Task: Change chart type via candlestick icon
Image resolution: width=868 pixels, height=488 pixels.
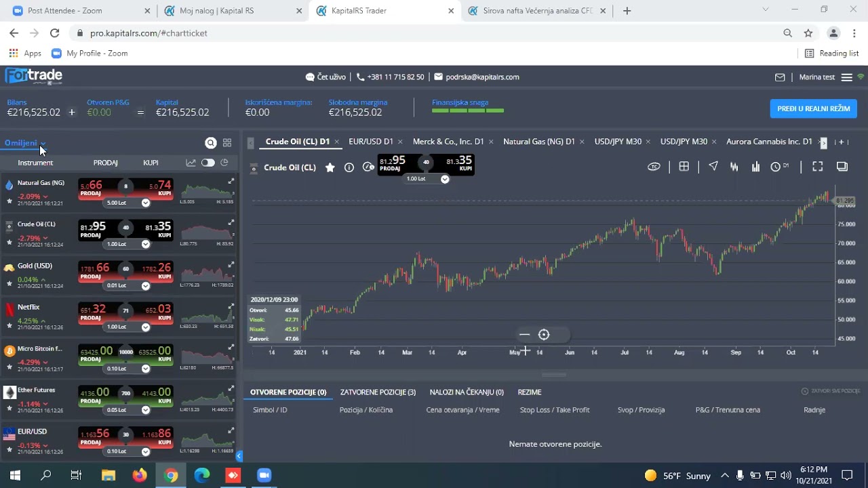Action: tap(734, 167)
